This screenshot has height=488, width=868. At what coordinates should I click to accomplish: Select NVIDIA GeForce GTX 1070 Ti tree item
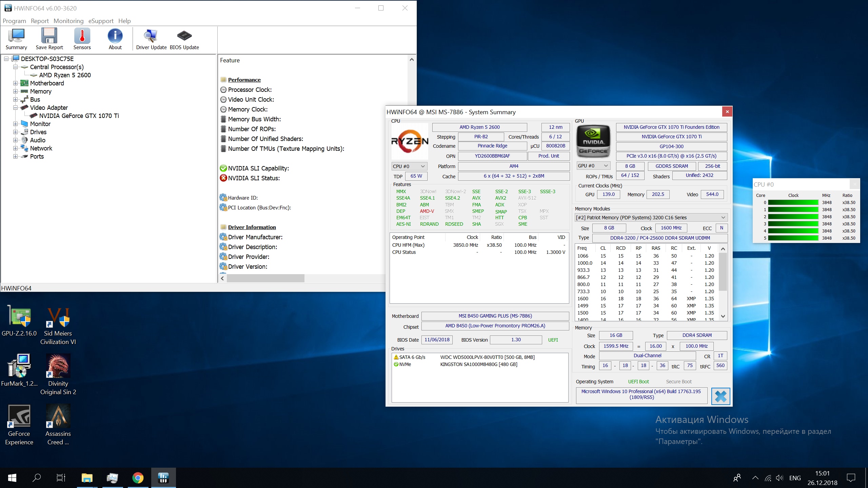(79, 116)
